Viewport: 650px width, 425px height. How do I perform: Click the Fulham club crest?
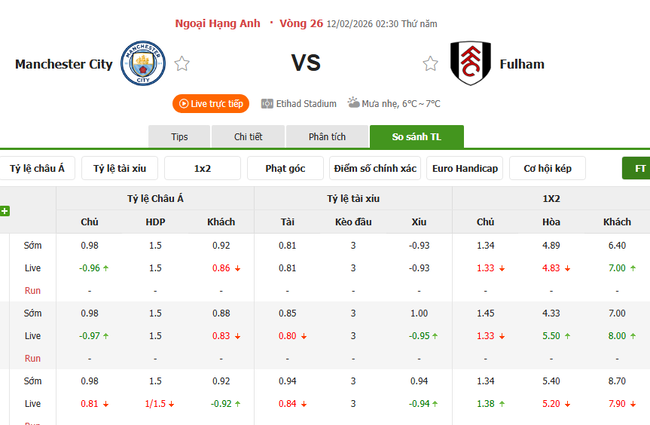coord(469,63)
